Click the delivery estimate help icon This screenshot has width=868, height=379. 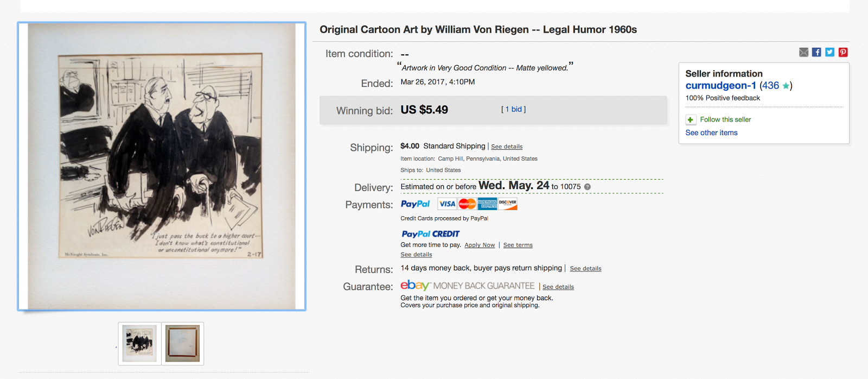tap(588, 187)
